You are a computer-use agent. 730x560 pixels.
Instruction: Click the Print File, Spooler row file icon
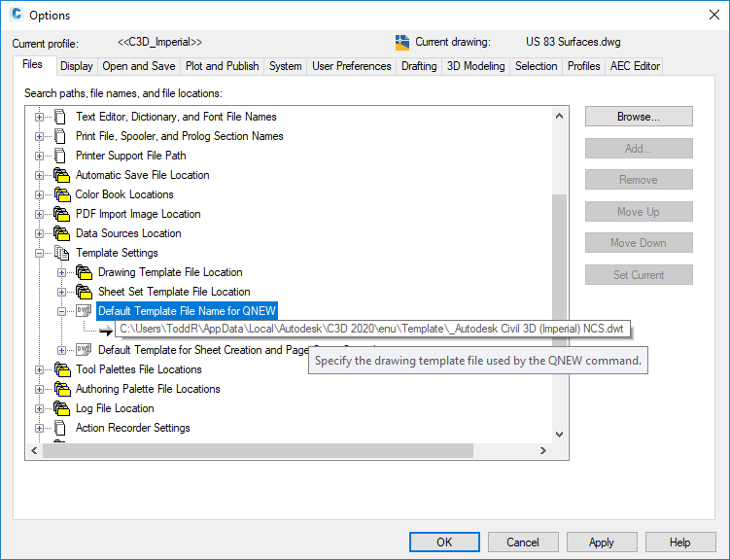(x=59, y=136)
